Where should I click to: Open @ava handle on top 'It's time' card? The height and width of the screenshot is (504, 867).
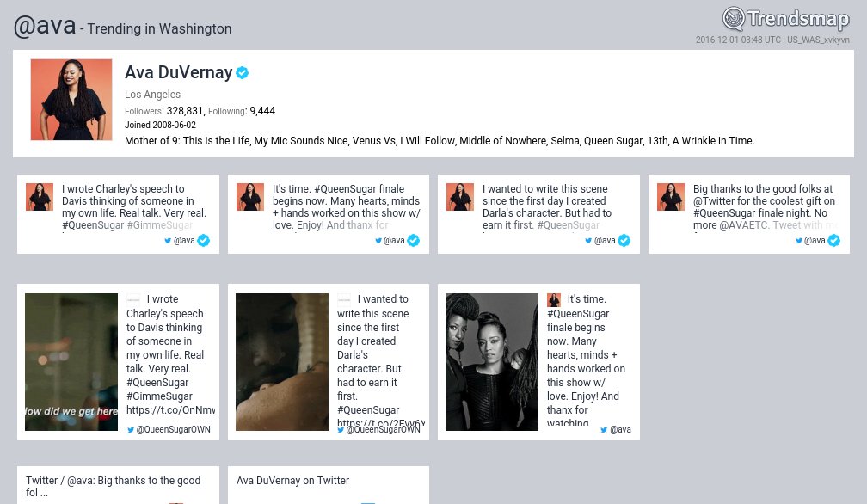click(x=394, y=241)
